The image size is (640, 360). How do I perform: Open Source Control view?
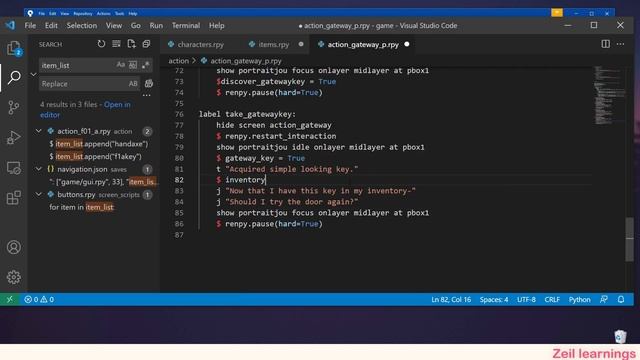(x=14, y=107)
